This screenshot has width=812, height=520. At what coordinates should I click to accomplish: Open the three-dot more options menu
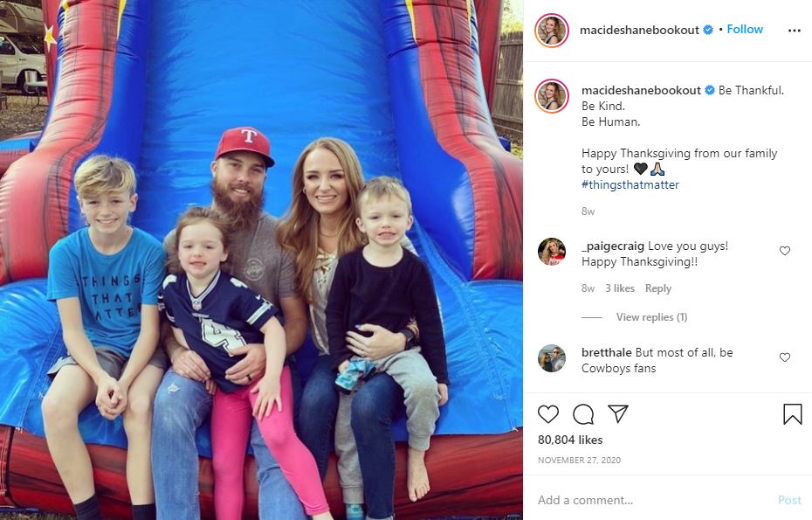point(794,31)
